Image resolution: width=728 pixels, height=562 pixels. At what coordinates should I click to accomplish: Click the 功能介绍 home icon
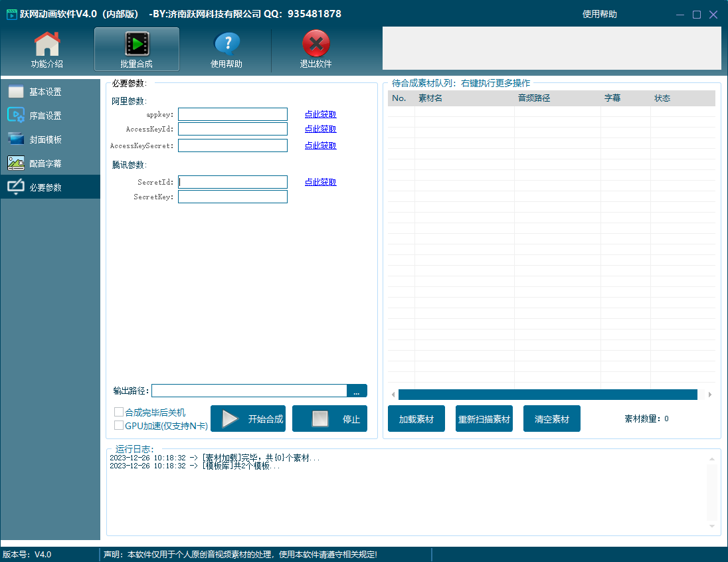[x=47, y=45]
